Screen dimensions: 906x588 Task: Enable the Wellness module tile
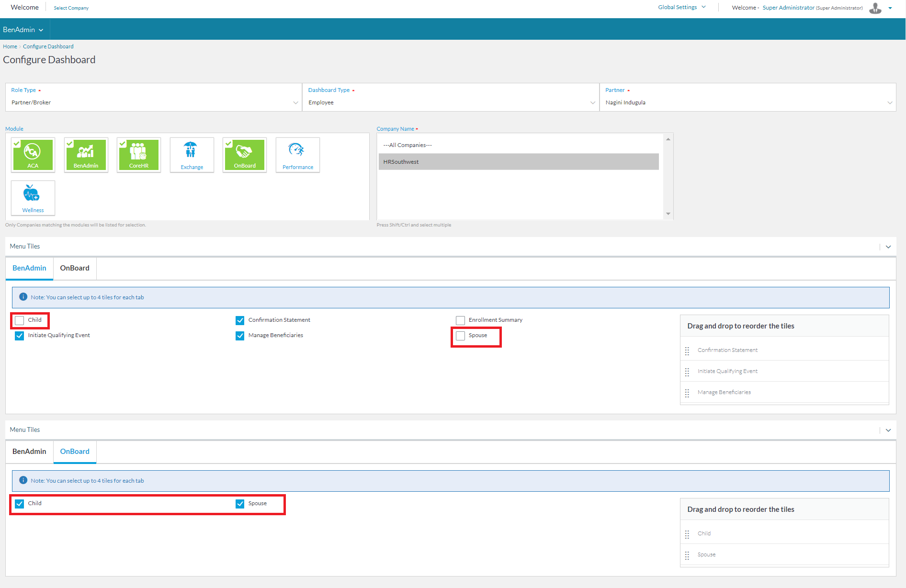pyautogui.click(x=33, y=197)
